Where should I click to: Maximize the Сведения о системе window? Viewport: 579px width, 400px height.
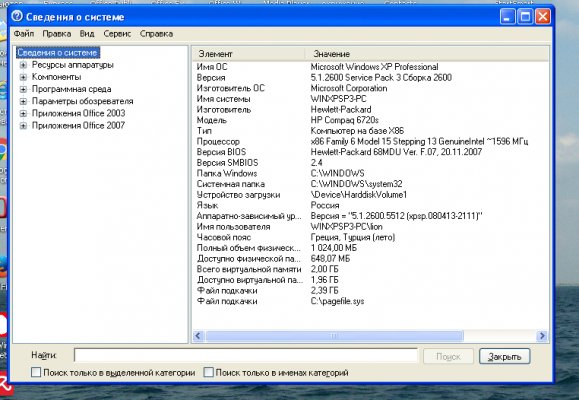pyautogui.click(x=525, y=17)
